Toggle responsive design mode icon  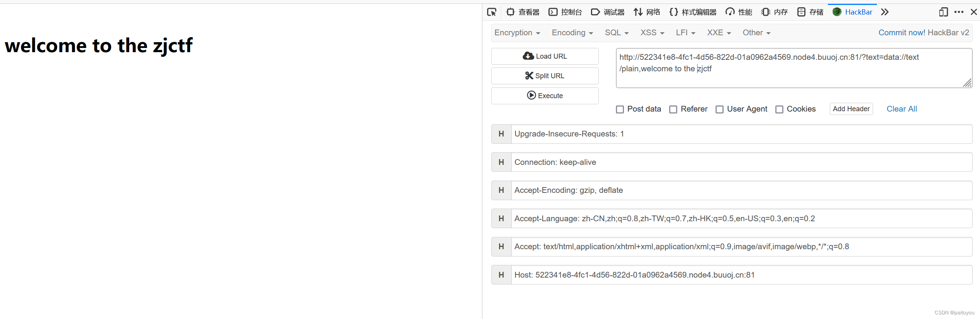[x=943, y=12]
